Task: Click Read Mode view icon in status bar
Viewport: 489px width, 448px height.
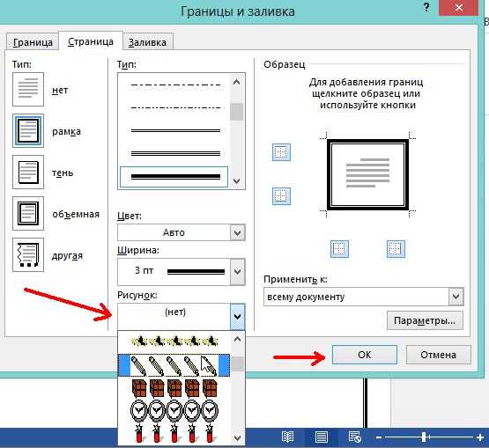Action: click(287, 437)
